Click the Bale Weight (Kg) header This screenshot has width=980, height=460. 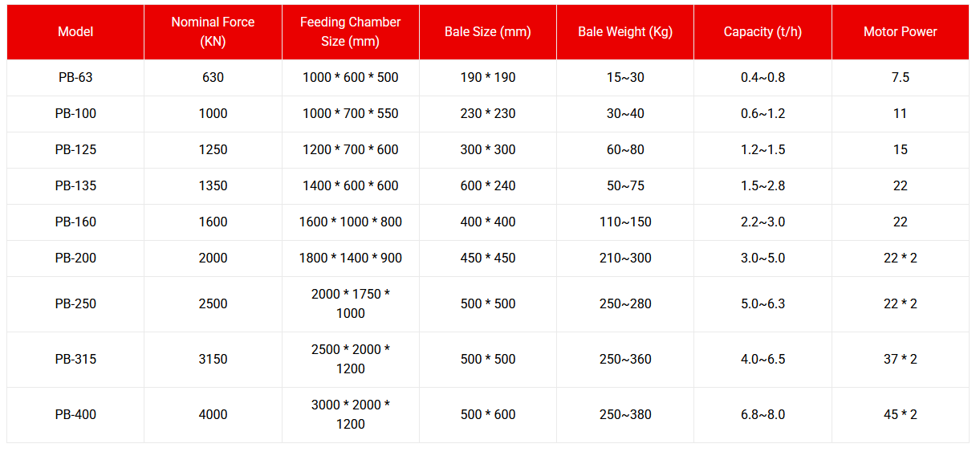pyautogui.click(x=625, y=32)
